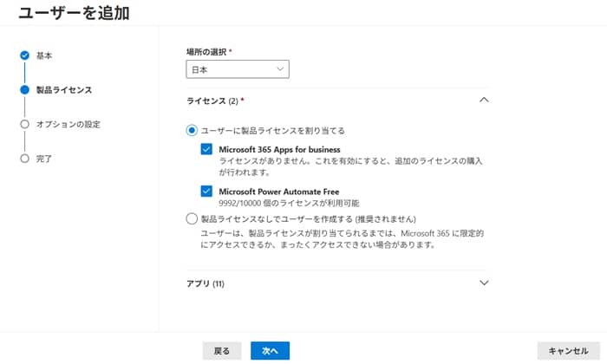
Task: Go to the オプションの設定 wizard step
Action: [68, 124]
